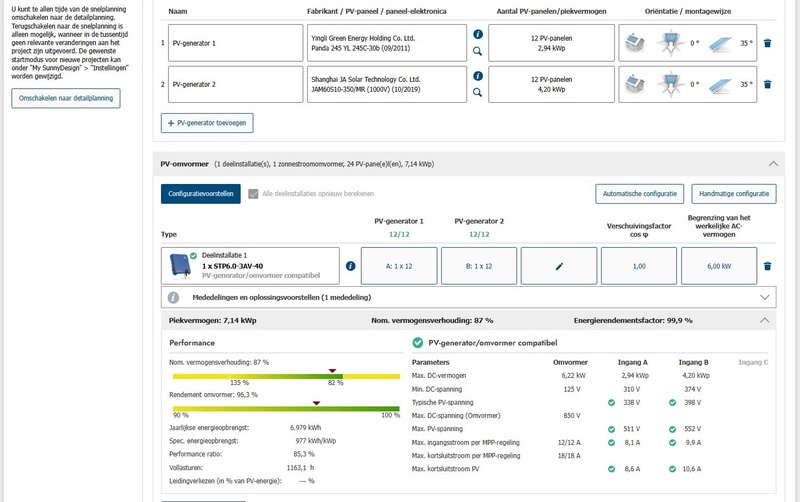Toggle Alle deelinstallaties opnieuw berekenen checkbox
Image resolution: width=800 pixels, height=502 pixels.
[x=253, y=194]
